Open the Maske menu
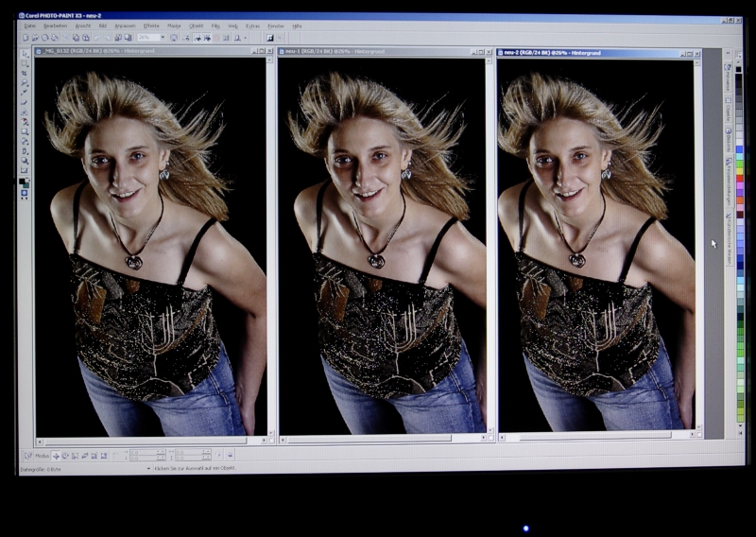The image size is (756, 537). (x=175, y=26)
